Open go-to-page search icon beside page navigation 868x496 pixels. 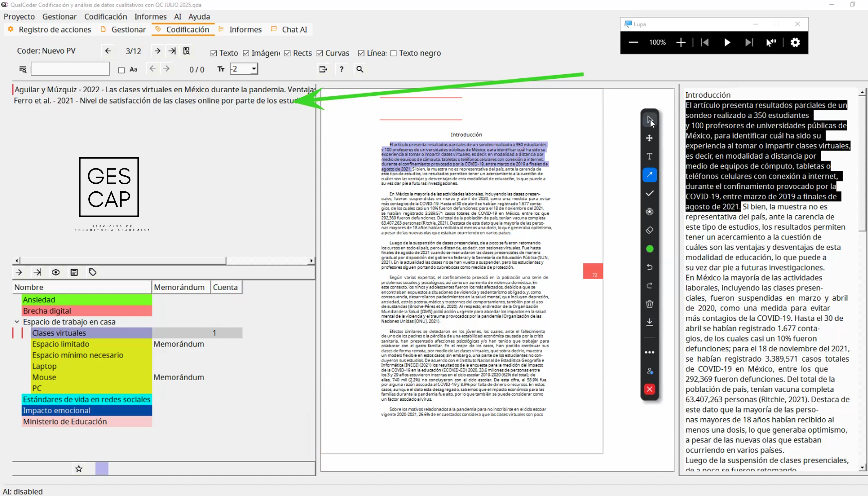coord(186,51)
